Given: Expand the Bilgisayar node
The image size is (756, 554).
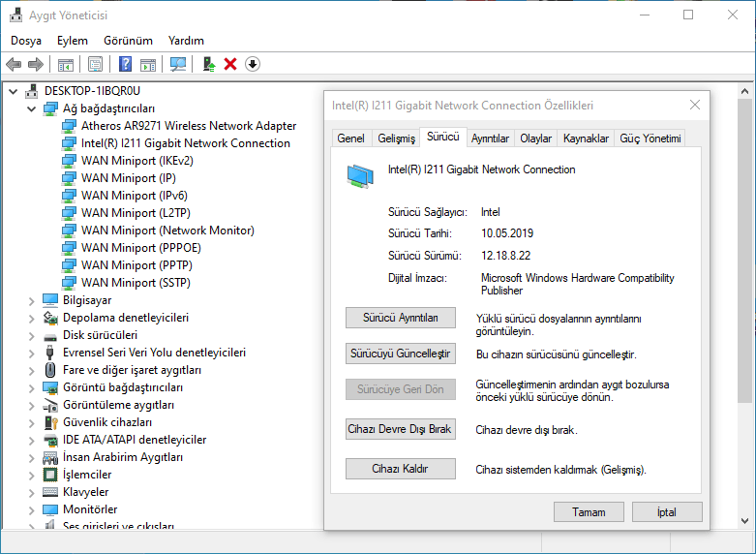Looking at the screenshot, I should 32,301.
